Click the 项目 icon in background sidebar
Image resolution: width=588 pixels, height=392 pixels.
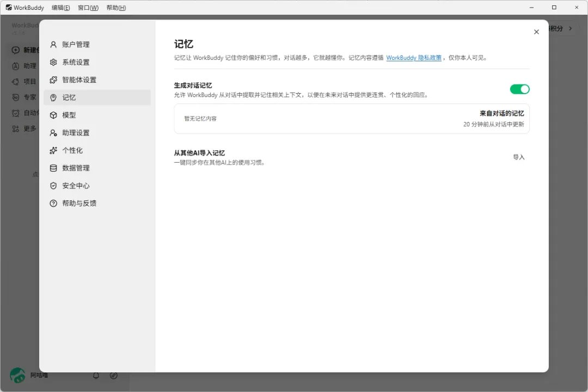tap(15, 82)
